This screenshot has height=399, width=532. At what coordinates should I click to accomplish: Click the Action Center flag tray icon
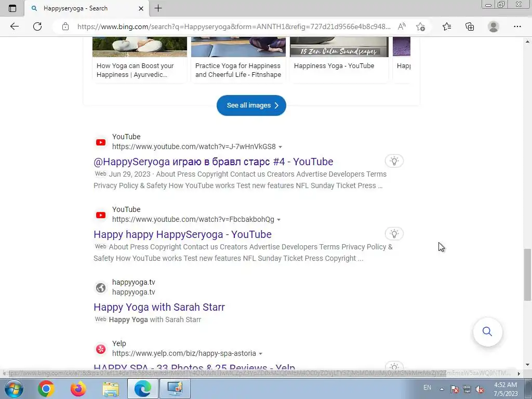pyautogui.click(x=454, y=389)
